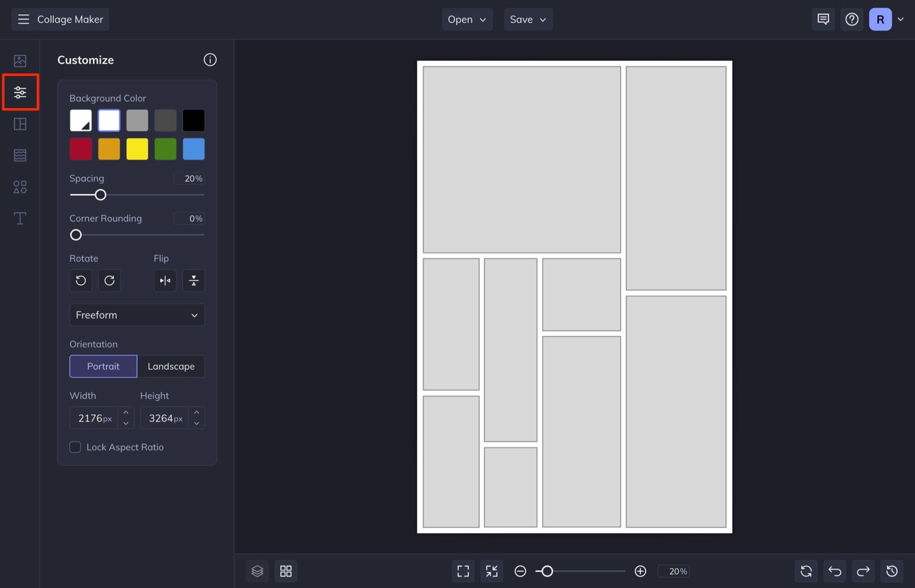This screenshot has height=588, width=915.
Task: Select the Portrait orientation option
Action: pyautogui.click(x=103, y=366)
